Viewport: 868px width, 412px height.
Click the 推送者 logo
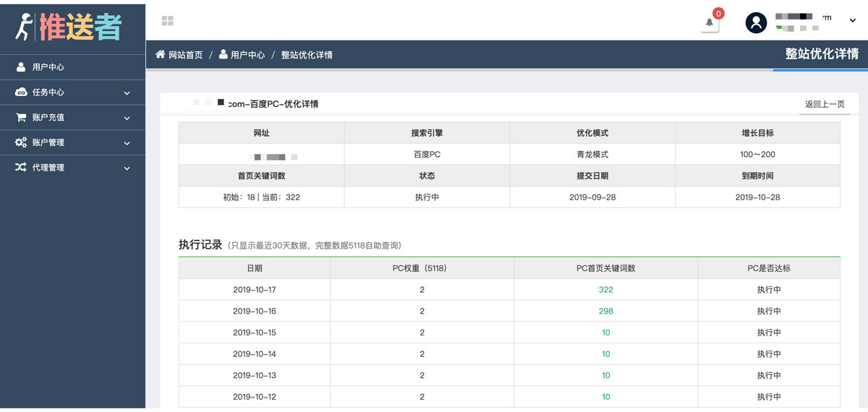[x=69, y=27]
